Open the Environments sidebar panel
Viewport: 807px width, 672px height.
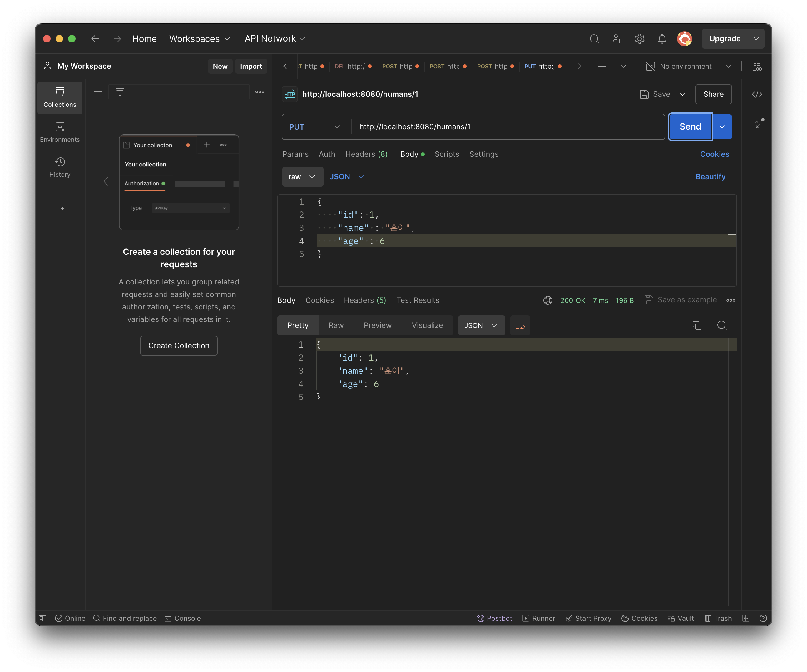pyautogui.click(x=60, y=132)
